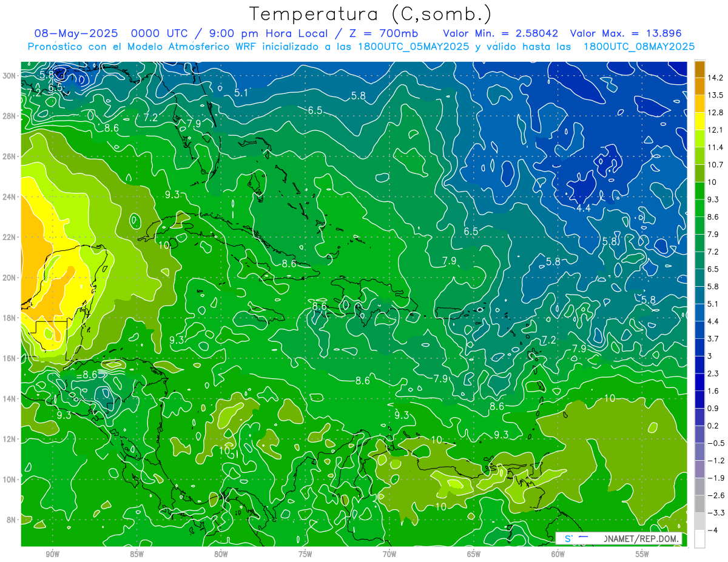This screenshot has width=728, height=562.
Task: Click the 22N latitude axis label
Action: click(8, 237)
